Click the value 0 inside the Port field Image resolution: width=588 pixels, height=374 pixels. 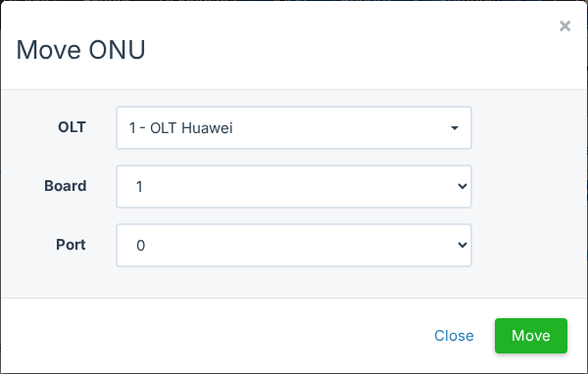(x=140, y=246)
